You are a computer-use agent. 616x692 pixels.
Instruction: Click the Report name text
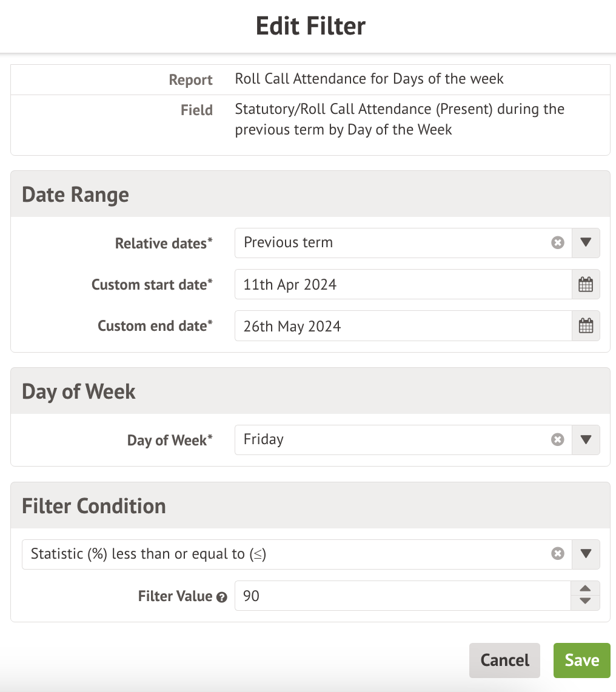(369, 79)
